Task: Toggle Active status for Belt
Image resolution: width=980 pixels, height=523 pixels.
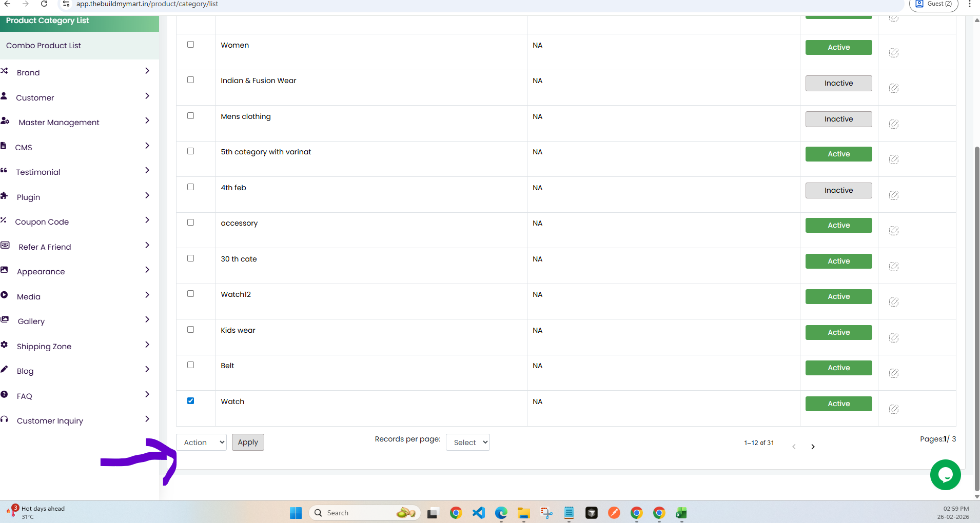Action: (838, 368)
